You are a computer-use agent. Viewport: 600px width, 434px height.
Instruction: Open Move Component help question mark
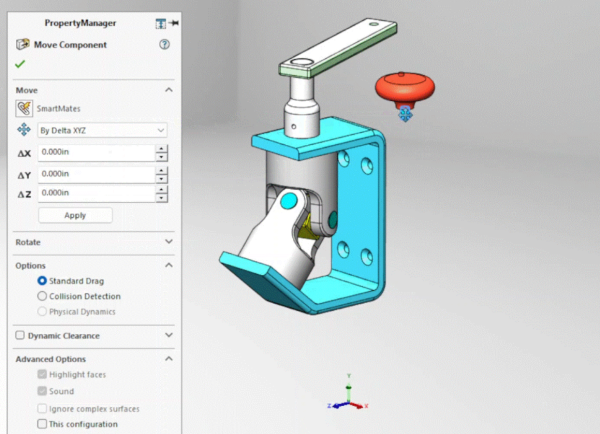click(165, 45)
